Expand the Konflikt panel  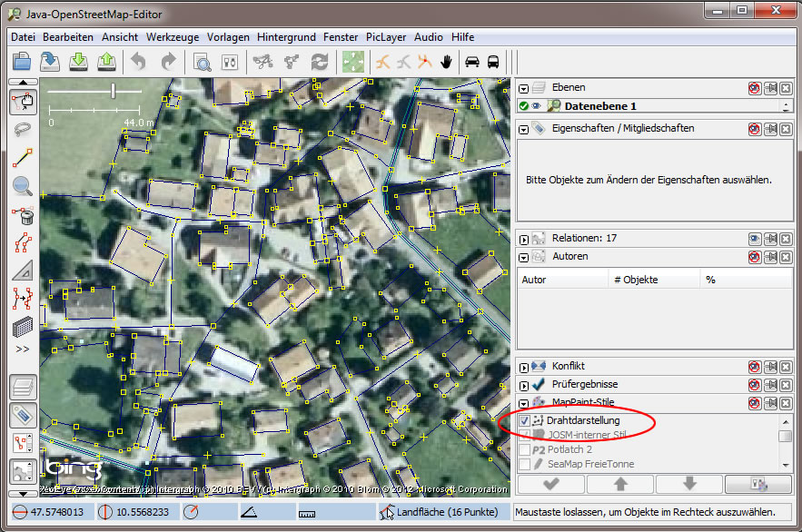point(524,367)
